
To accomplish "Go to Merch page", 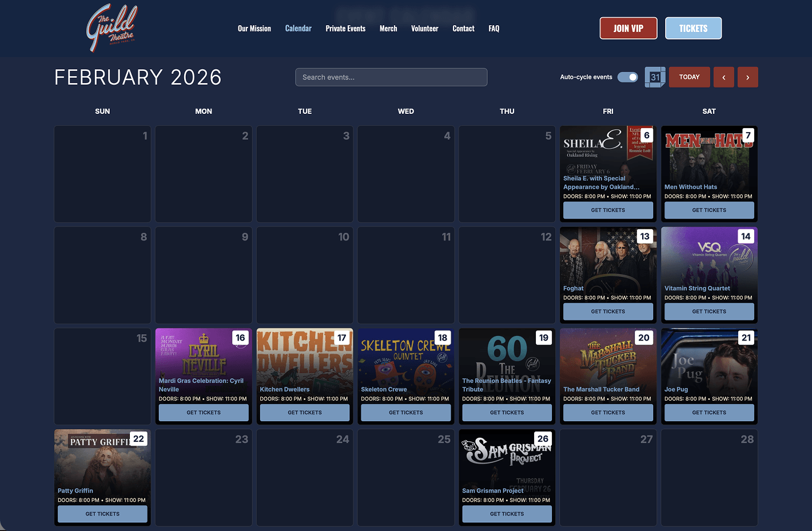I will pyautogui.click(x=388, y=29).
